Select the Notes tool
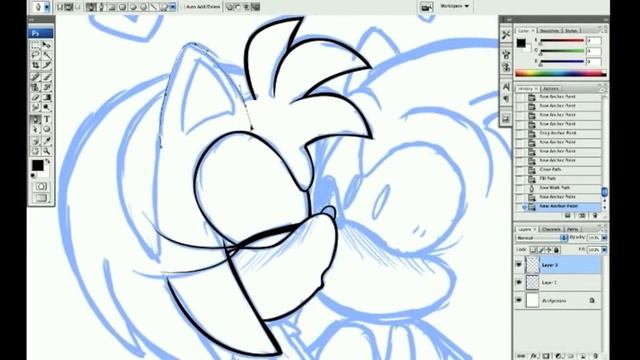Image resolution: width=640 pixels, height=360 pixels. [36, 141]
